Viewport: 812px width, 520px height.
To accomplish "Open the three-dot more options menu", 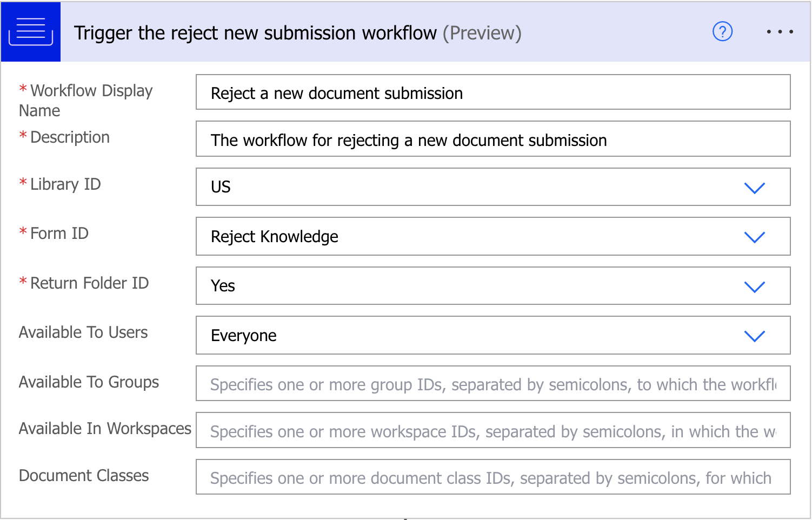I will click(x=780, y=32).
